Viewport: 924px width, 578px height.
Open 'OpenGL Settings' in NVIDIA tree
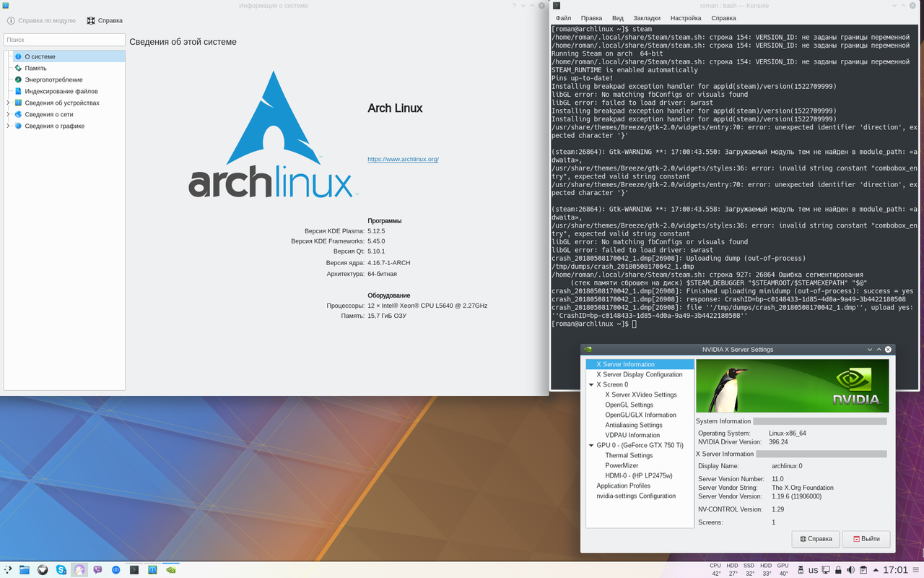point(629,405)
